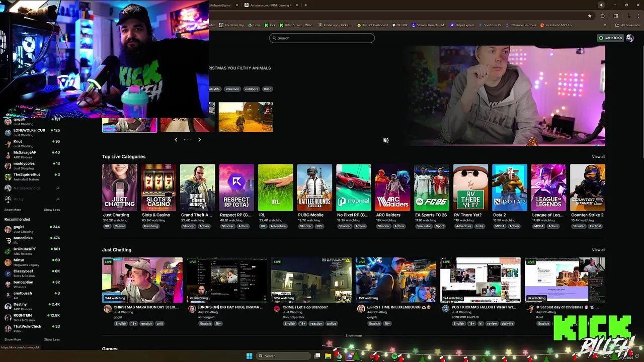Open CRIME Let's go Brandon stream thumbnail
Viewport: 644px width, 362px height.
click(311, 280)
